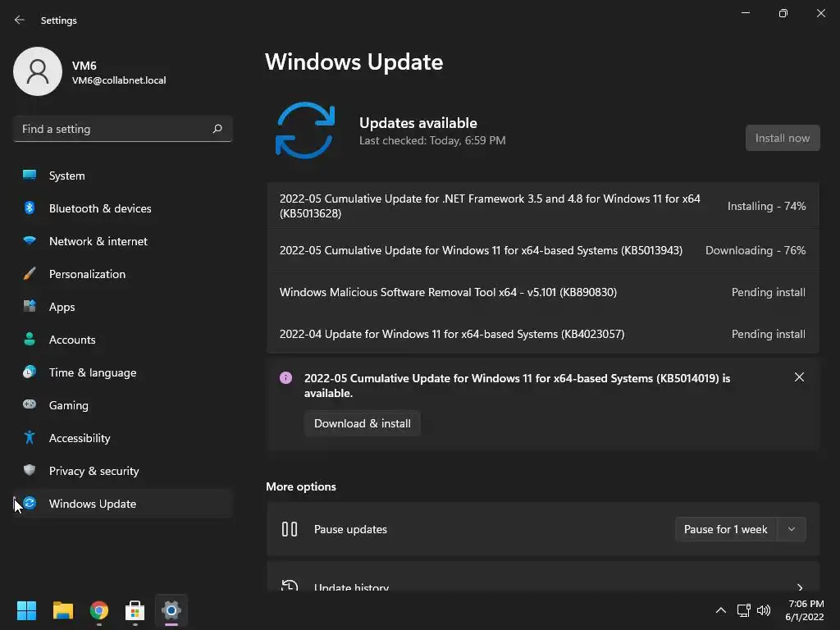Click the search magnifier icon in Find a setting
Screen dimensions: 840x630
pyautogui.click(x=217, y=129)
